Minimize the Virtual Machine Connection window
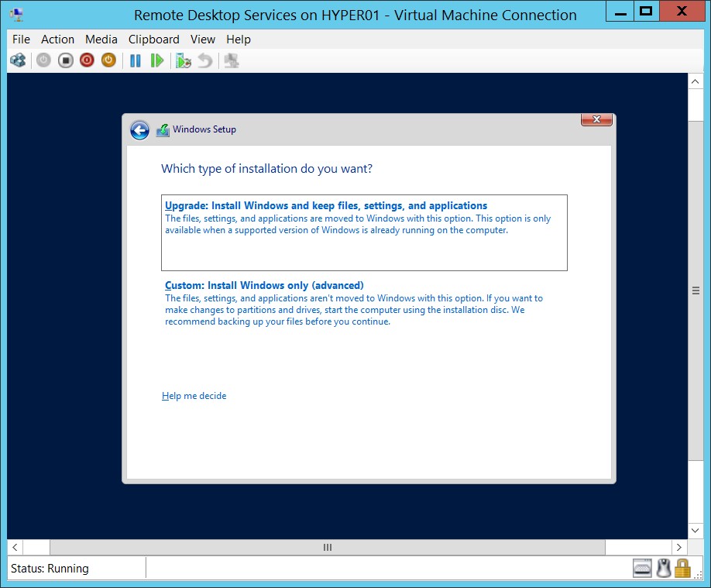The image size is (711, 588). pos(620,12)
